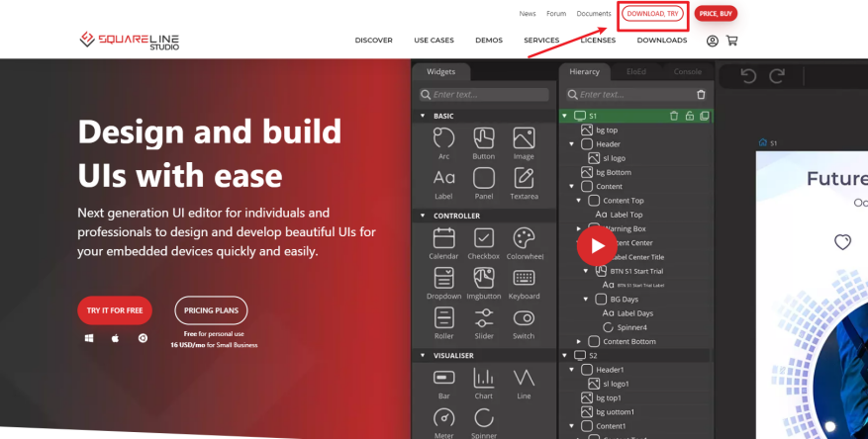
Task: Select the Slider widget icon
Action: pyautogui.click(x=484, y=318)
